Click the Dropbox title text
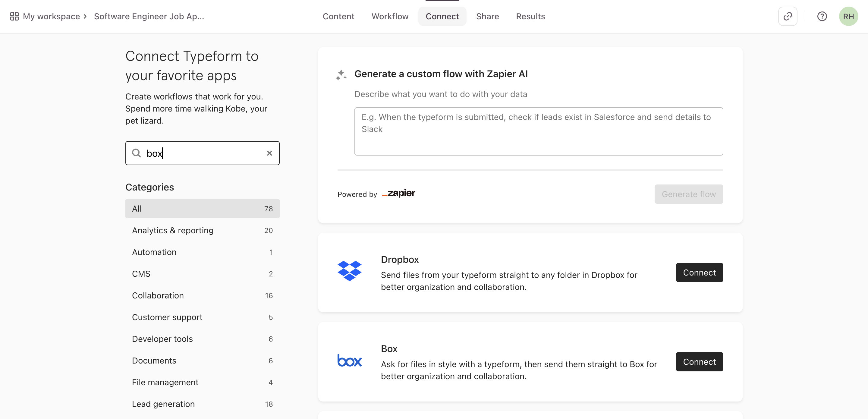Viewport: 868px width, 419px height. tap(400, 259)
